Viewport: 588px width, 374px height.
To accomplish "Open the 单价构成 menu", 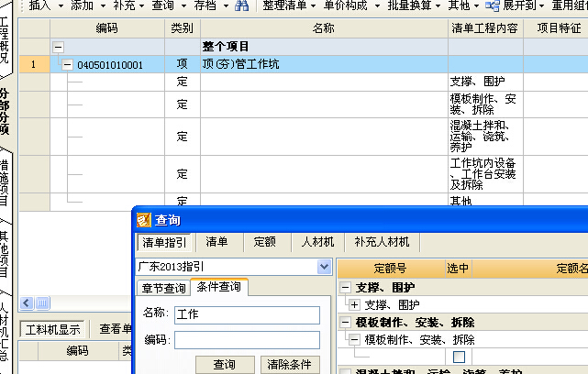I will [351, 5].
